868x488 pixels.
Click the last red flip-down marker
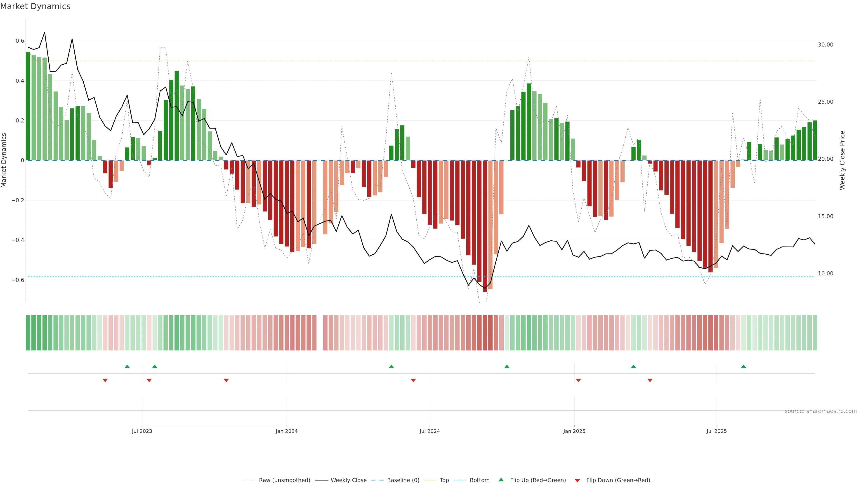pyautogui.click(x=650, y=380)
